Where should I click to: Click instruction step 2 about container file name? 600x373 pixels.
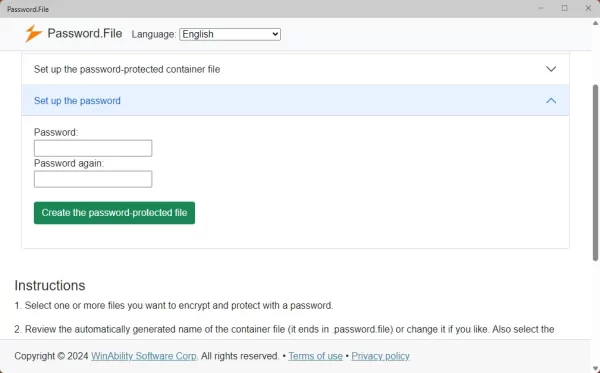(284, 329)
